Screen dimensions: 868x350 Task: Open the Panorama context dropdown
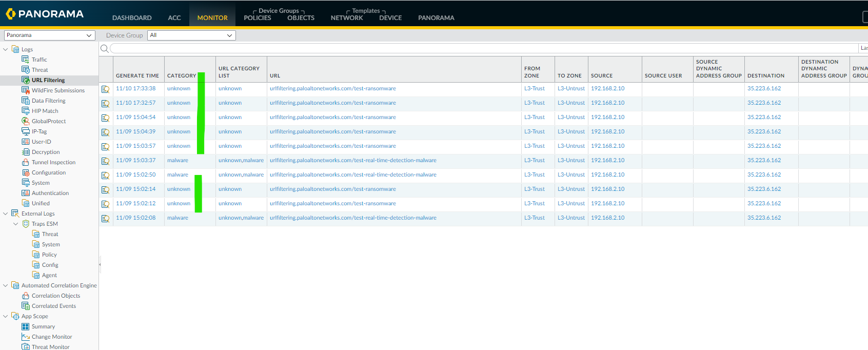point(49,35)
